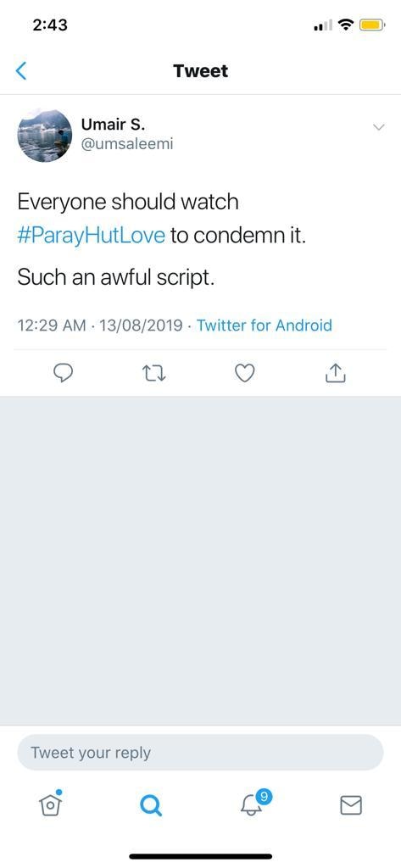Tap the tweet timestamp 12:29 AM
This screenshot has width=401, height=868.
pos(52,325)
